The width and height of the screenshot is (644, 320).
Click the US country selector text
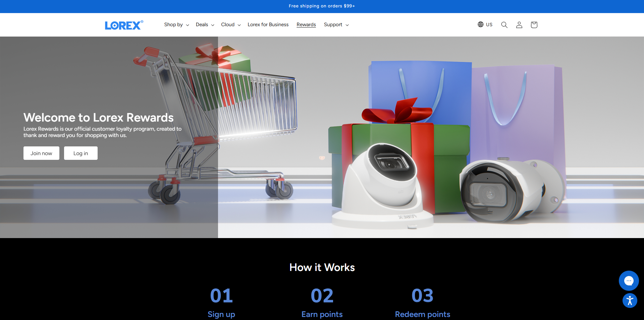489,25
